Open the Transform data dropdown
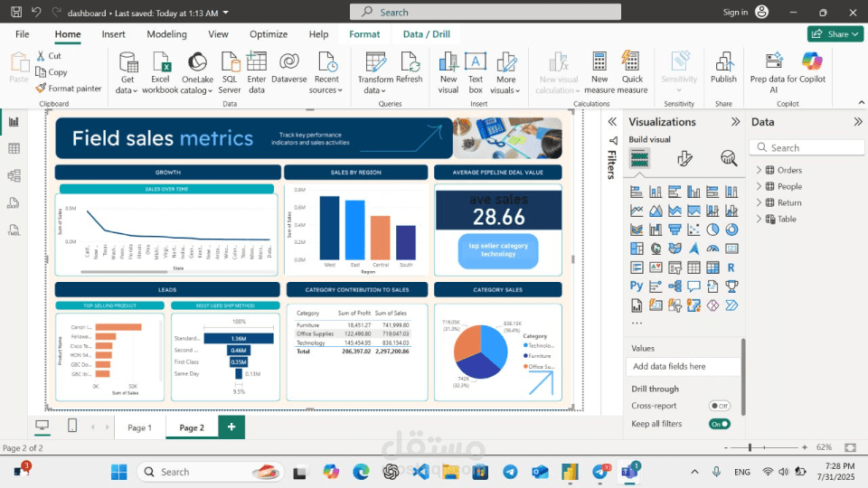Image resolution: width=868 pixels, height=488 pixels. (x=375, y=73)
